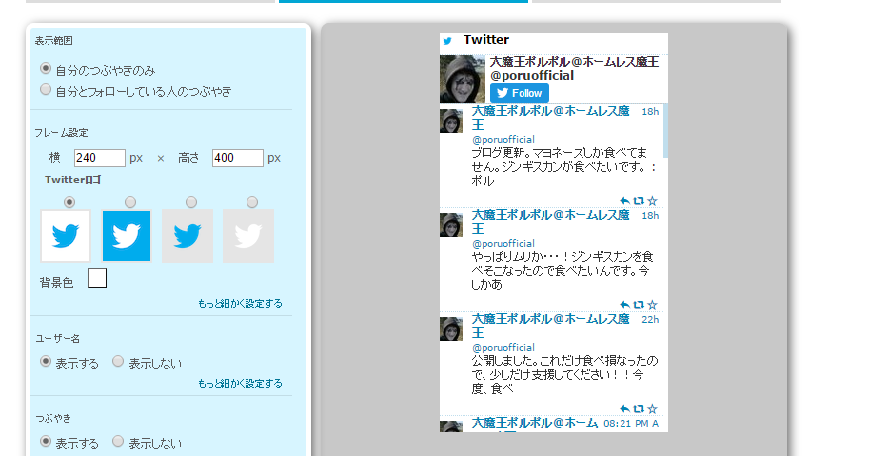This screenshot has width=871, height=456.
Task: Select 表示する for つぶやき
Action: click(x=46, y=442)
